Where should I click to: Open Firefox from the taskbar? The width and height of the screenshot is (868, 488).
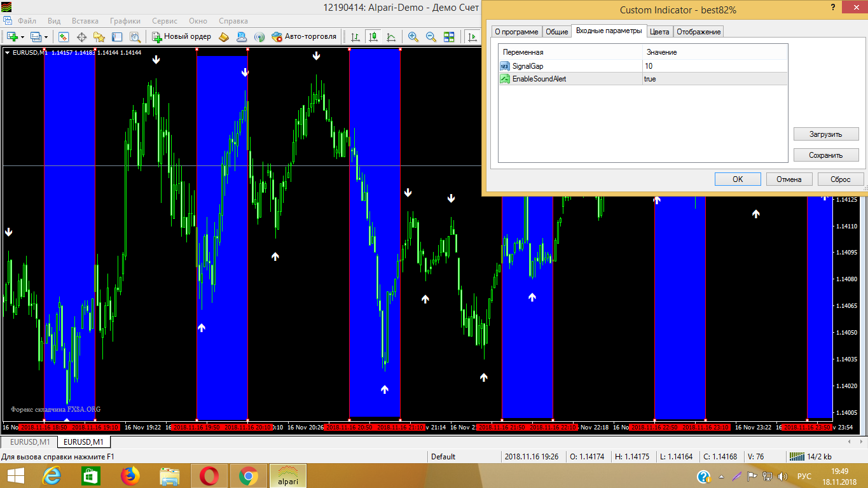(130, 475)
